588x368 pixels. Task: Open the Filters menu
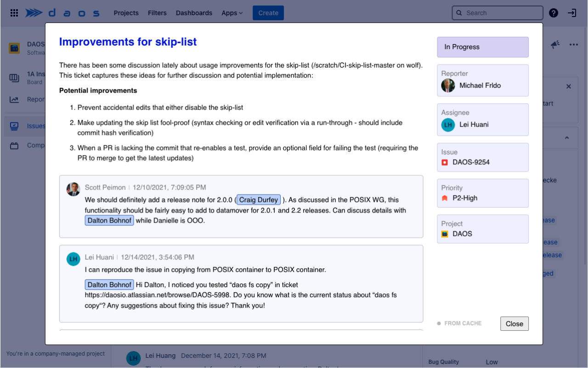pos(157,13)
